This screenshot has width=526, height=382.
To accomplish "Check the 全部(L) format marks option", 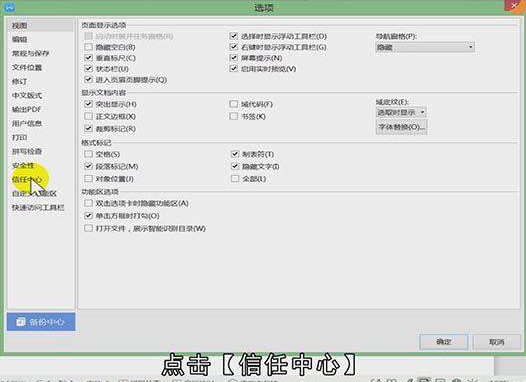I will [235, 178].
